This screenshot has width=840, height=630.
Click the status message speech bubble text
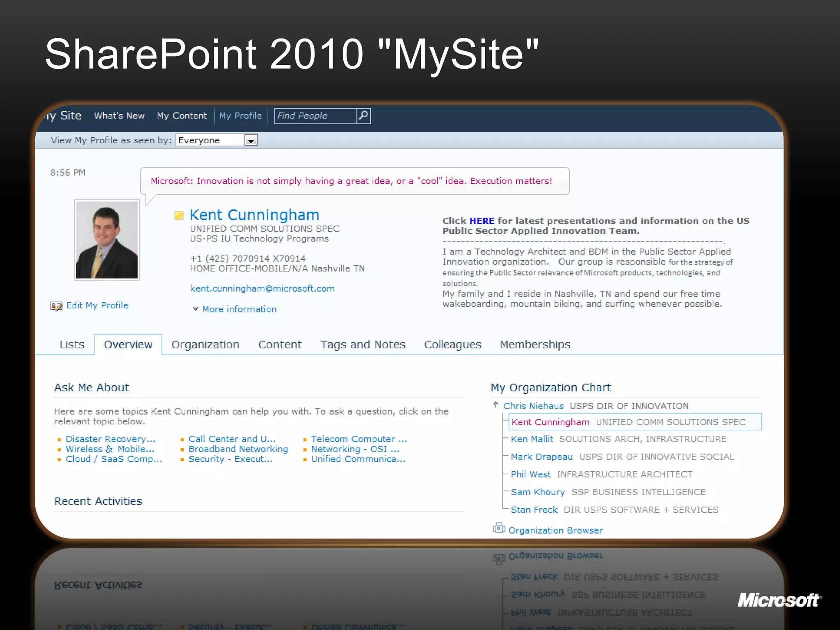point(351,181)
